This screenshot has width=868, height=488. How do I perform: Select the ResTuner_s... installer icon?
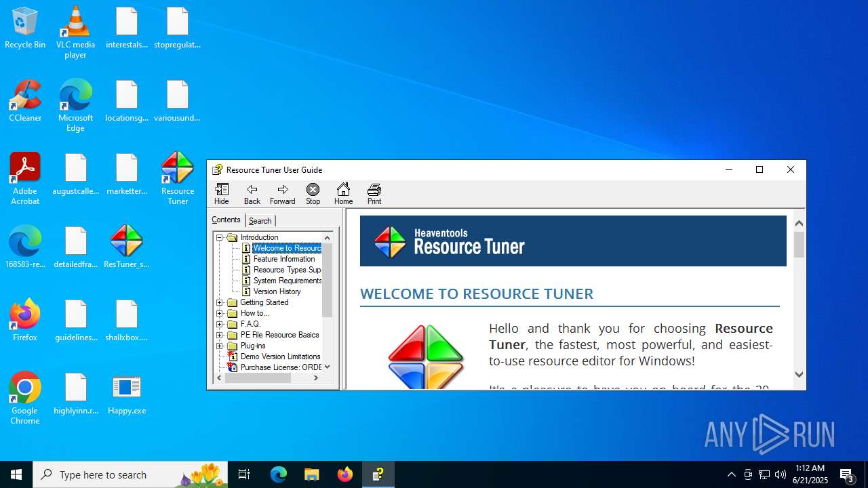[x=127, y=247]
